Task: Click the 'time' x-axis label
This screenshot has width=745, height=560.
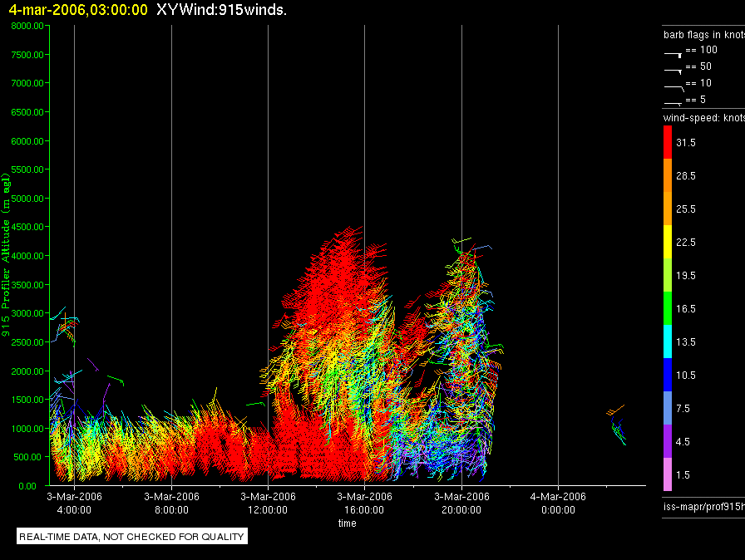Action: [x=348, y=523]
